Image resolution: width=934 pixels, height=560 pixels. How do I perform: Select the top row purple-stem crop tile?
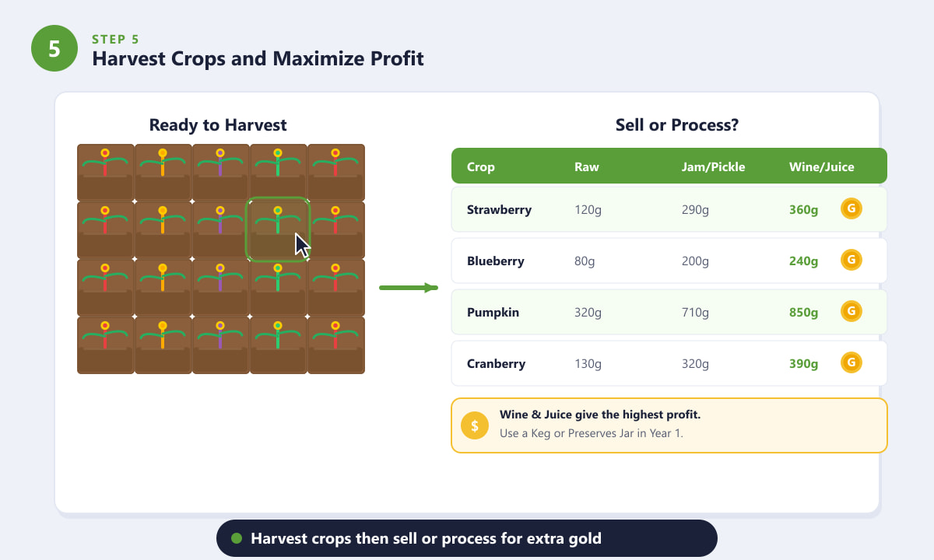pyautogui.click(x=220, y=172)
